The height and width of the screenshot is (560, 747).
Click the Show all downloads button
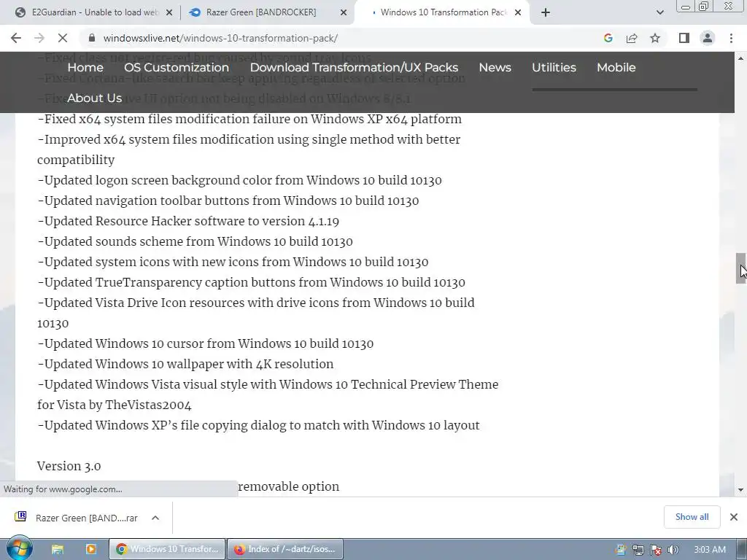(692, 517)
